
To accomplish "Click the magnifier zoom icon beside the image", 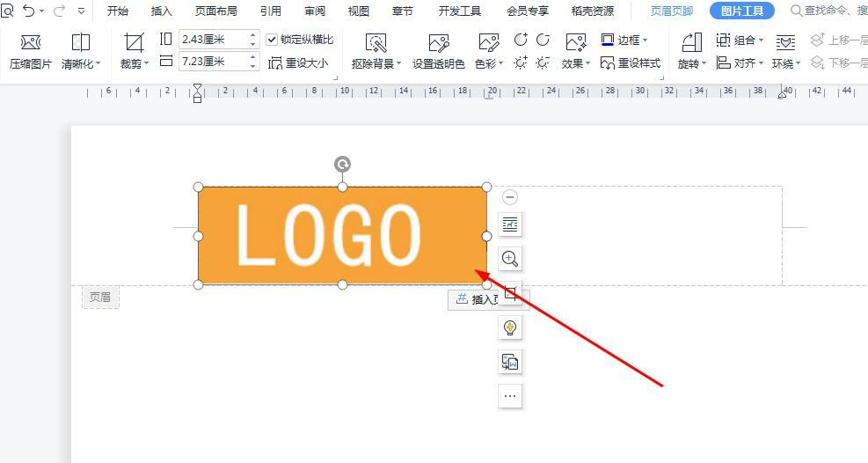I will (x=510, y=259).
